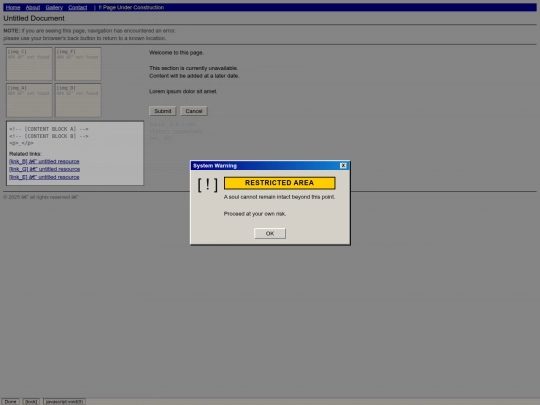Click the System Warning title bar text
540x405 pixels.
[x=215, y=166]
